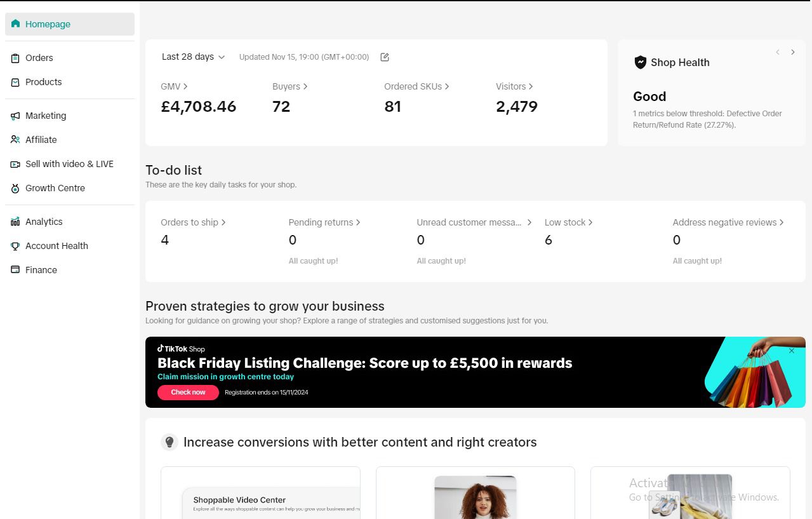
Task: Open Orders to ship link
Action: (x=193, y=222)
